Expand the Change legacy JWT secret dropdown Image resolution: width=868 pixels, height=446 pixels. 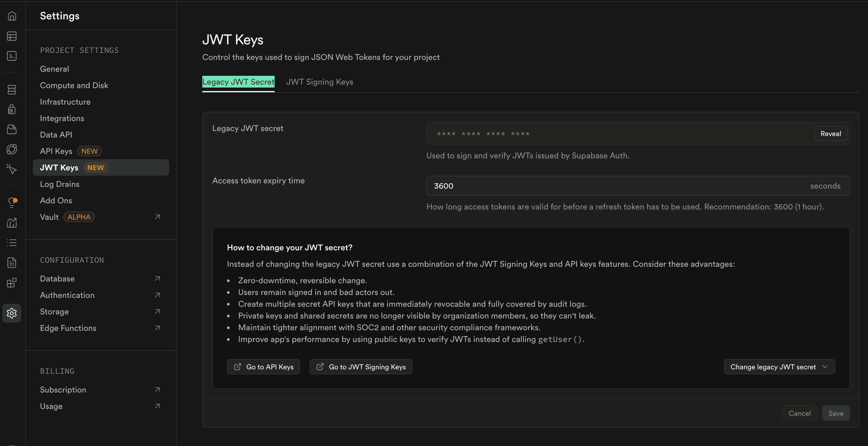[x=779, y=367]
